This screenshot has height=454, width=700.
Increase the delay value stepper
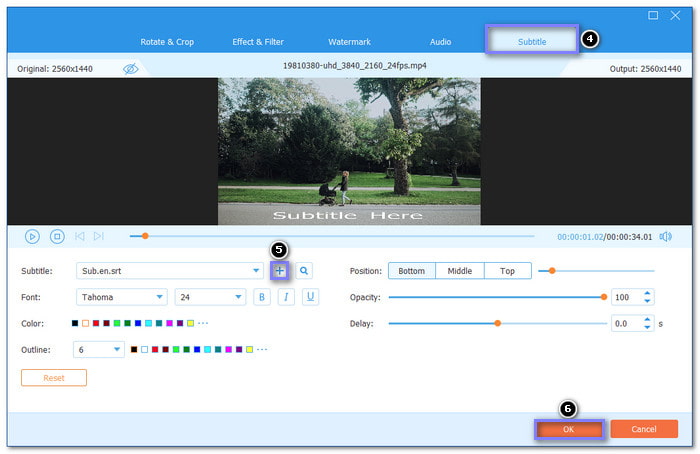tap(647, 320)
